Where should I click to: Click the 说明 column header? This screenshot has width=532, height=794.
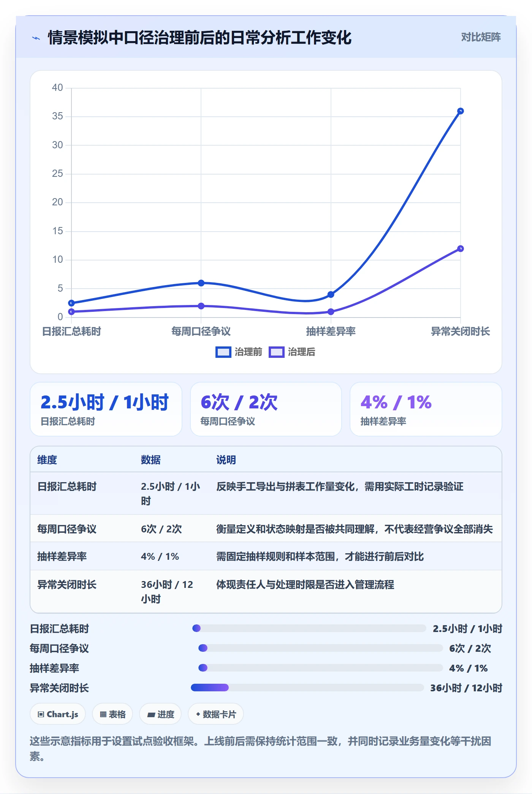[226, 460]
